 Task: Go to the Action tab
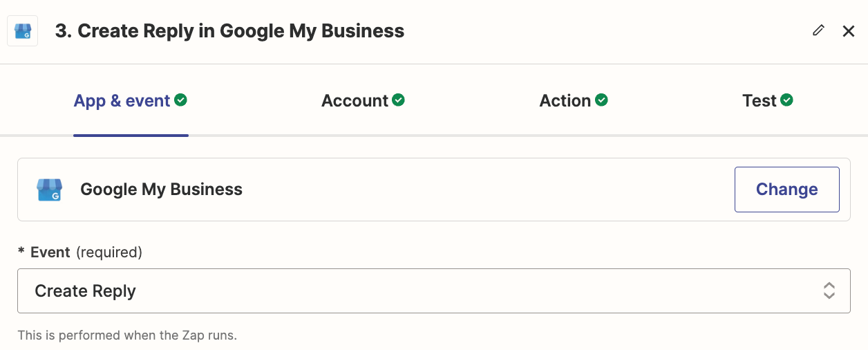tap(565, 101)
